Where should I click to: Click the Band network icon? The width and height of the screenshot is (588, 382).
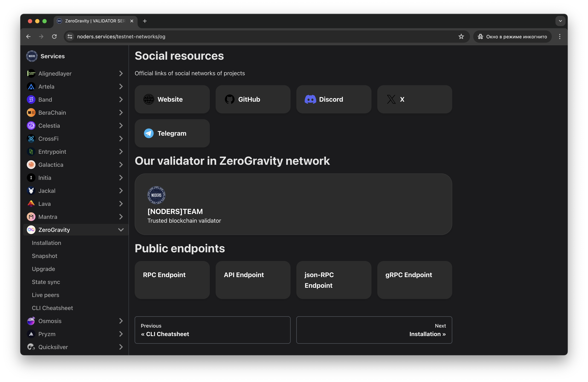[x=31, y=100]
